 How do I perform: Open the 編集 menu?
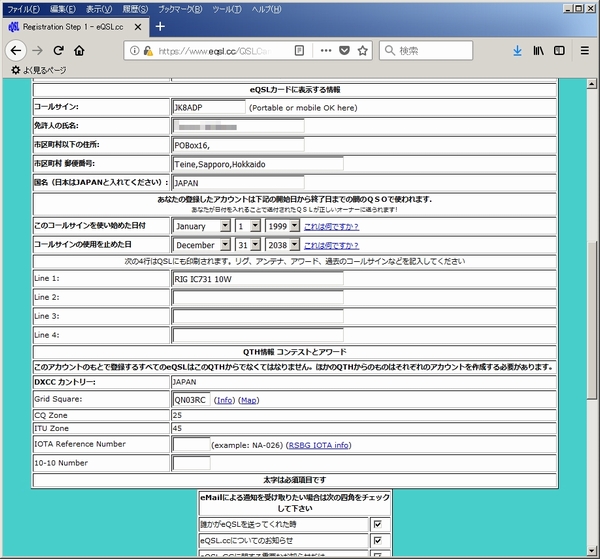pyautogui.click(x=63, y=9)
